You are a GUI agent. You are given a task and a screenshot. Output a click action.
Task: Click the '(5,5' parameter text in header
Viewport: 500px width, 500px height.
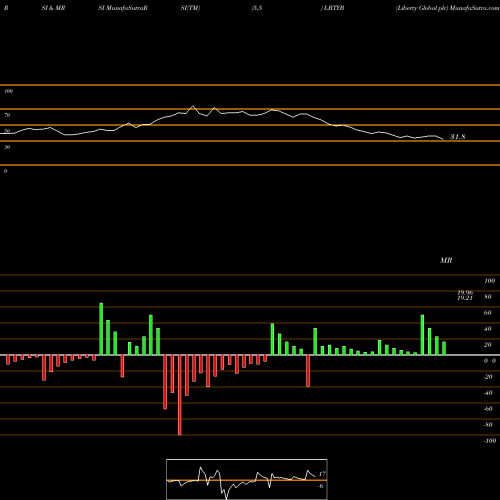pyautogui.click(x=257, y=8)
